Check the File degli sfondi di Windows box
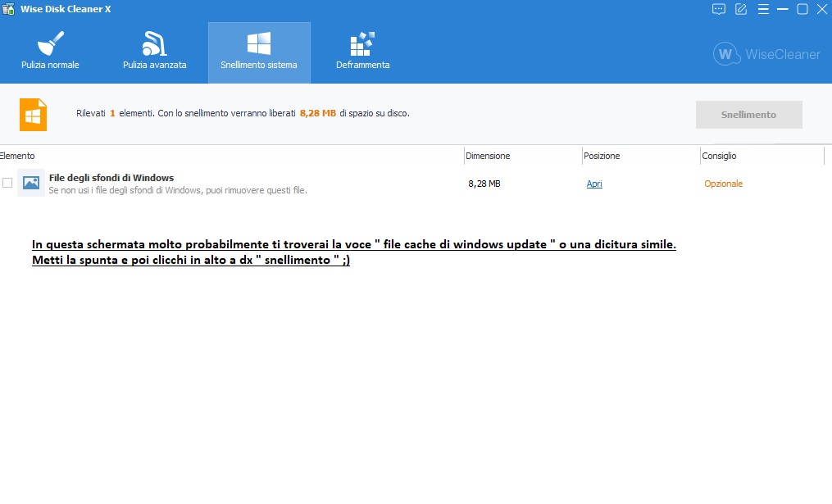 [7, 183]
